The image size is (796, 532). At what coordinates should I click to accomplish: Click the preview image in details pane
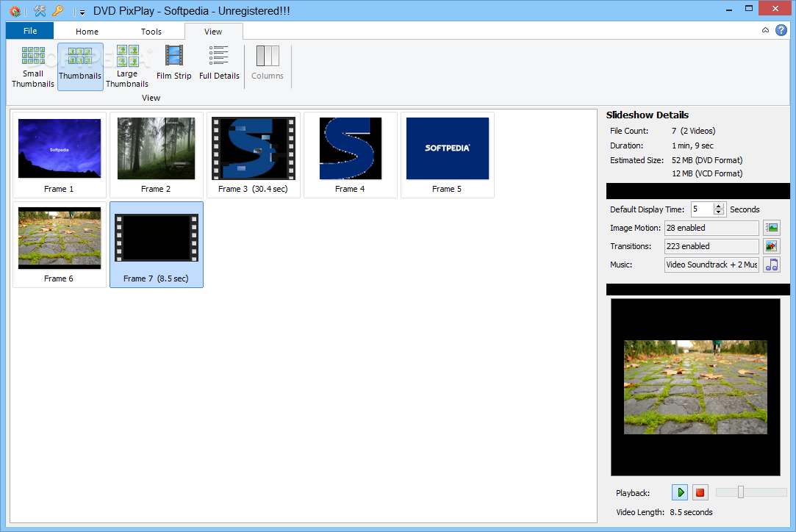point(695,387)
